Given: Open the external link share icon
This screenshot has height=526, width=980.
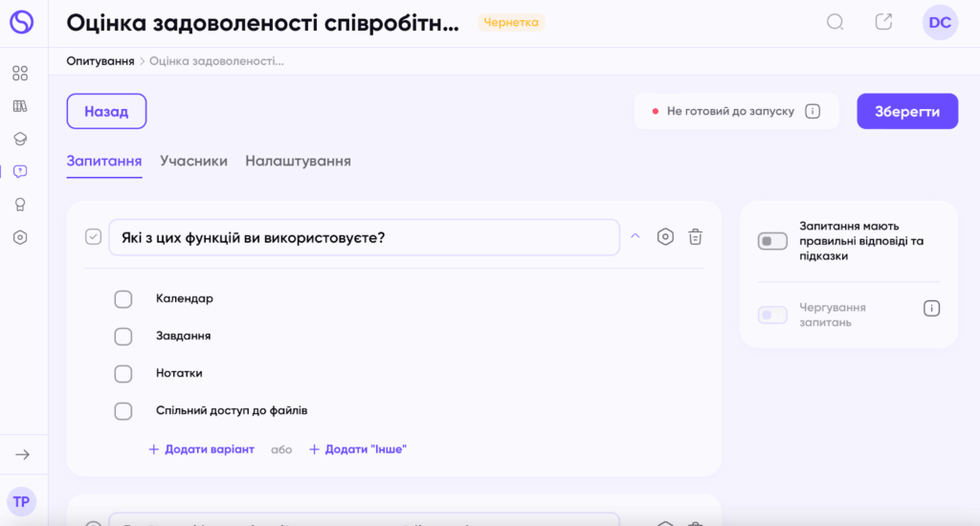Looking at the screenshot, I should [x=883, y=22].
